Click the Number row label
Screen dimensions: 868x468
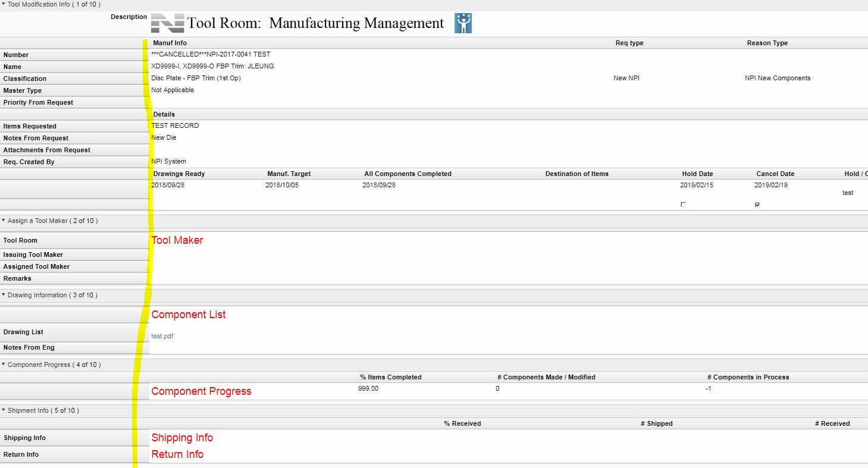[x=16, y=55]
